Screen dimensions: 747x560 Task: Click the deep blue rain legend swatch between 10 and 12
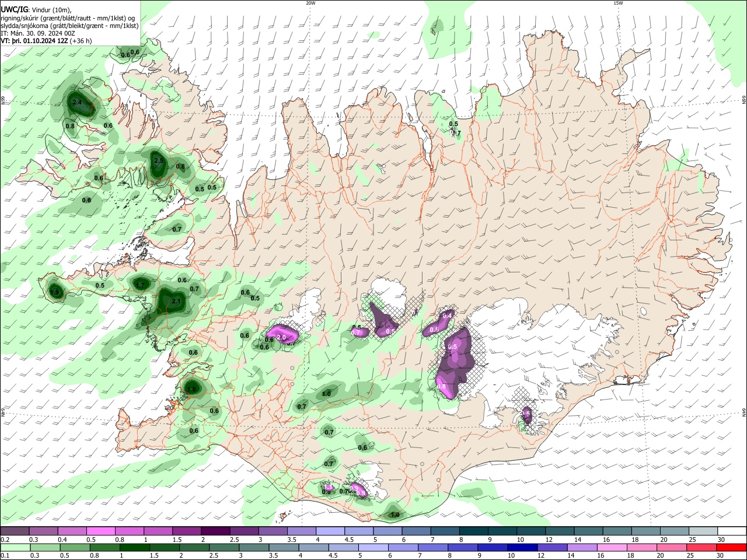click(x=522, y=547)
